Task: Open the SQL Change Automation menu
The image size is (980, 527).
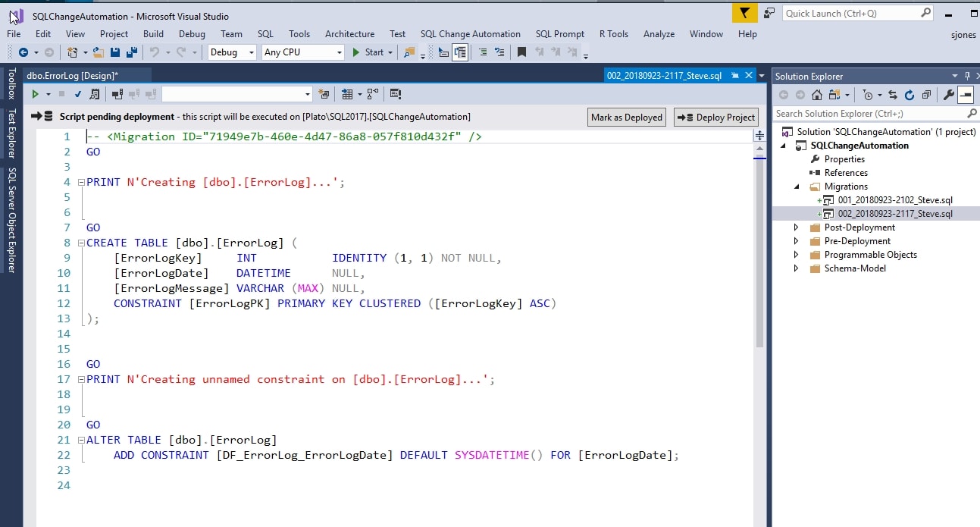Action: [471, 33]
